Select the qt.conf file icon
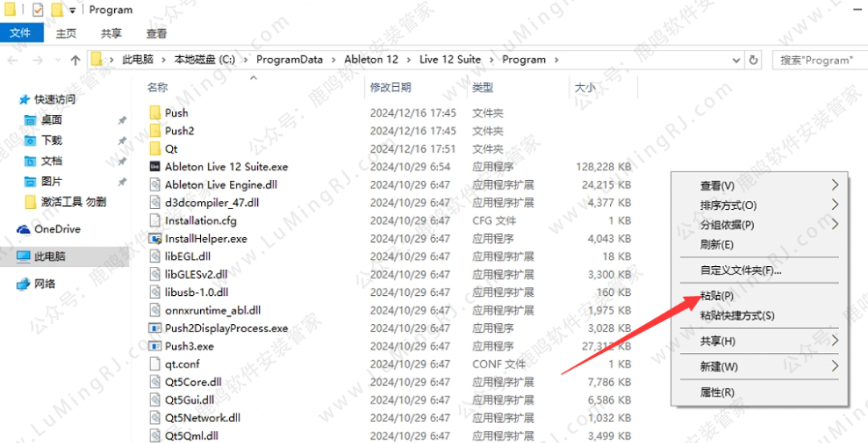 (155, 364)
